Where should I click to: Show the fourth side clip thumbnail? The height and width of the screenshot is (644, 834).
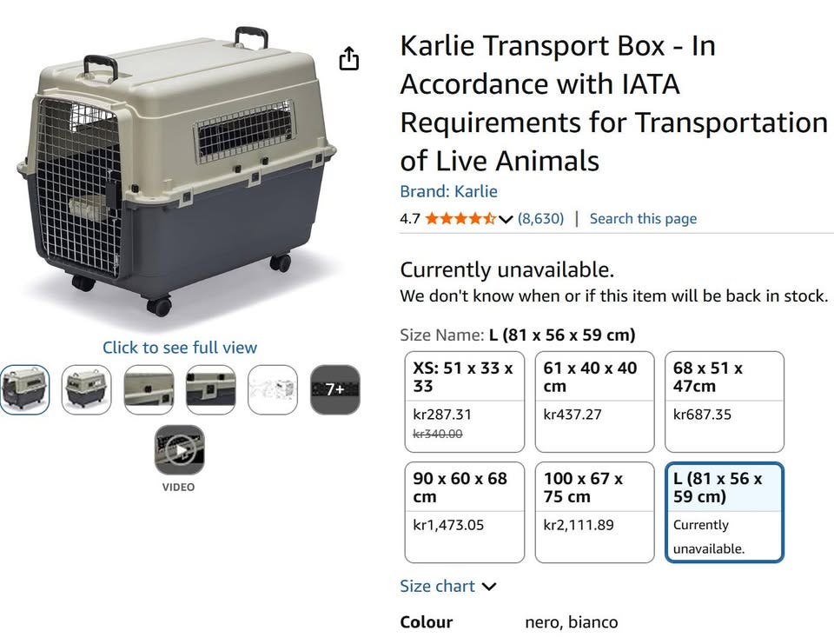[210, 389]
